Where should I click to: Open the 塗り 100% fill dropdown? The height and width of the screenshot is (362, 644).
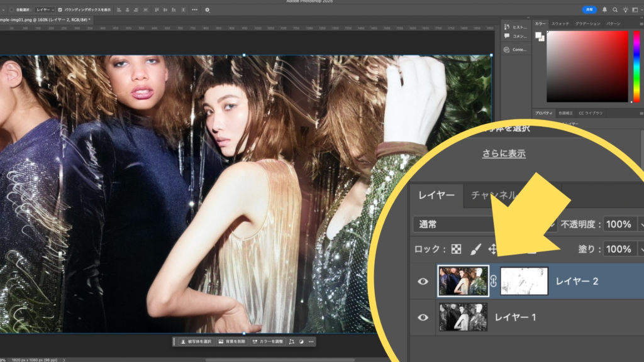[640, 249]
